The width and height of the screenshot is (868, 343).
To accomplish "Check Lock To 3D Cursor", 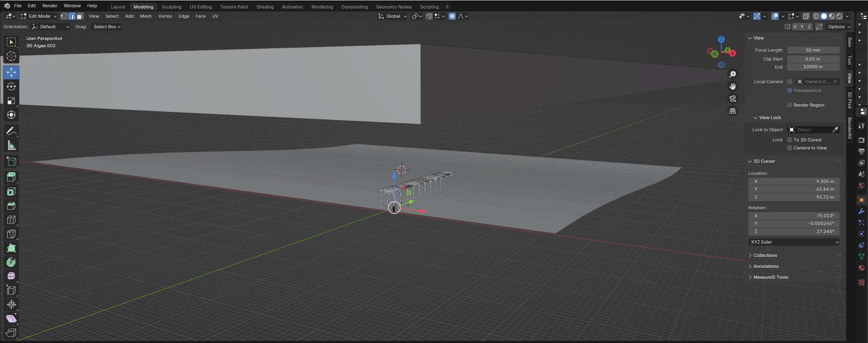I will pyautogui.click(x=790, y=140).
